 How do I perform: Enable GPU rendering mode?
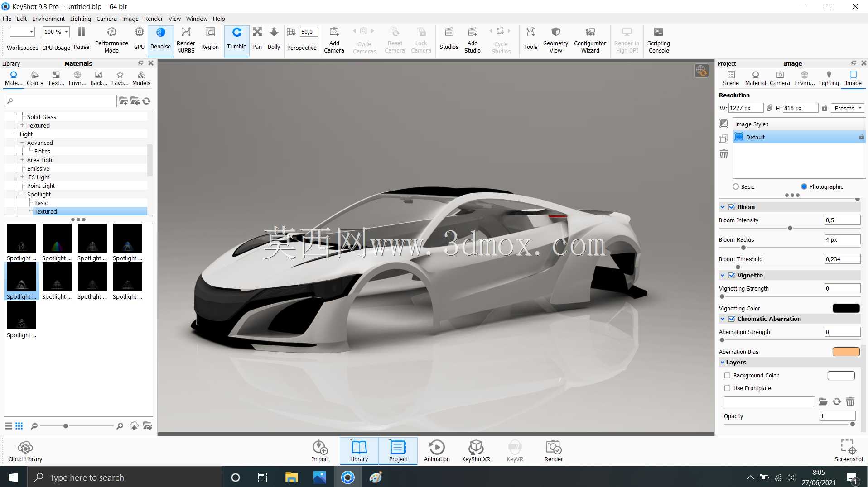(139, 38)
